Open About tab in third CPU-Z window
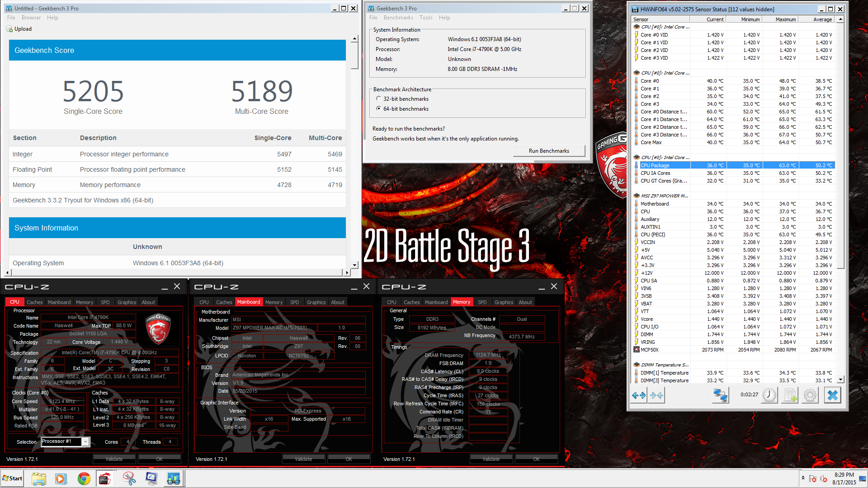 pyautogui.click(x=525, y=302)
